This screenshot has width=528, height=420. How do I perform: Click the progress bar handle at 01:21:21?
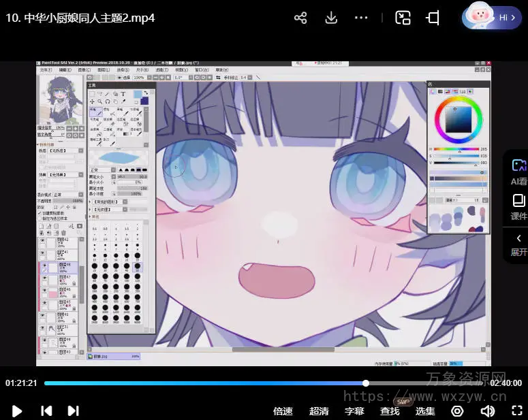click(366, 383)
